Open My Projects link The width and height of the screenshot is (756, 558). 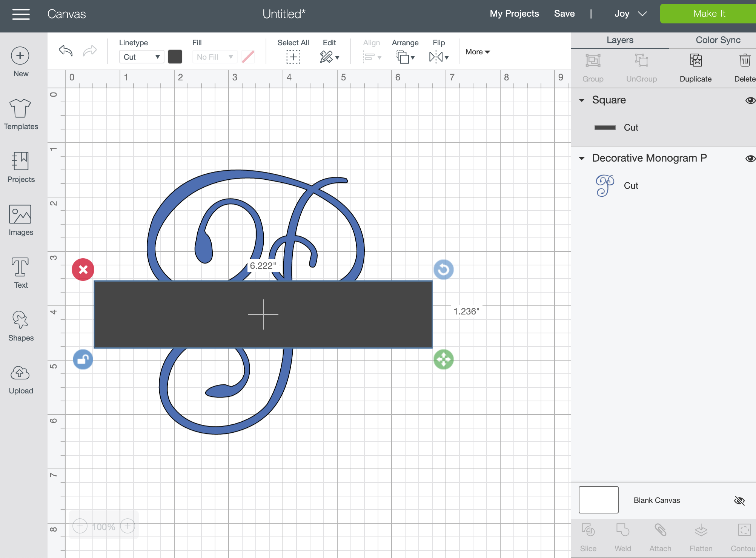pyautogui.click(x=514, y=14)
